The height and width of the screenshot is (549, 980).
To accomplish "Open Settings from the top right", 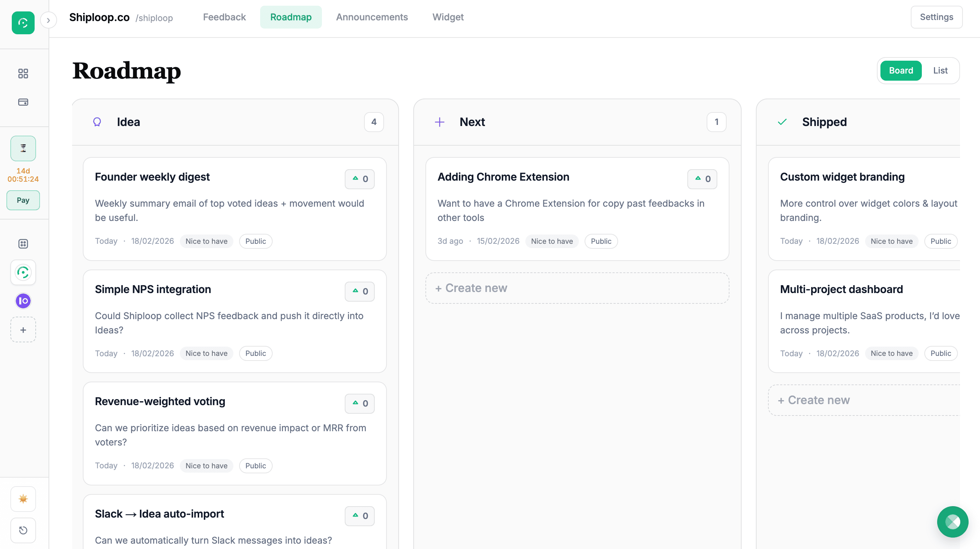I will (936, 17).
